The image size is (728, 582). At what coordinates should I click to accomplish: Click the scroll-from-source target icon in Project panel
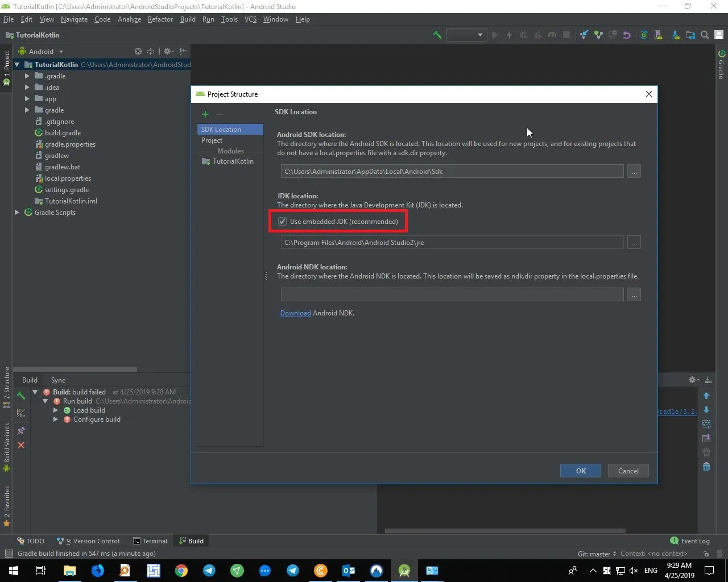pos(138,51)
